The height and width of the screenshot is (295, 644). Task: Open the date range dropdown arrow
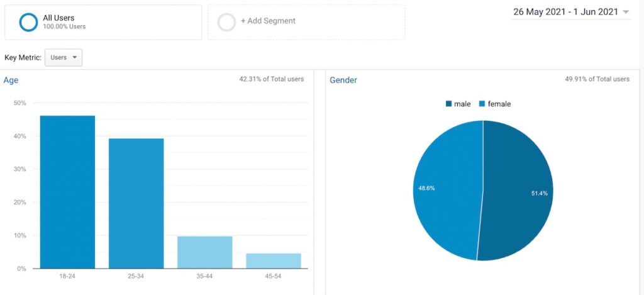point(626,12)
